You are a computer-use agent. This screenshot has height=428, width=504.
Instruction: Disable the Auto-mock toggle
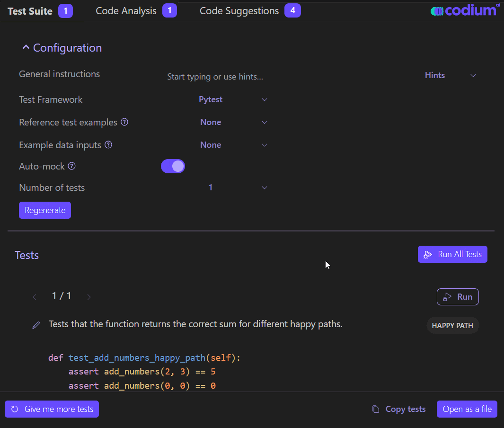[173, 166]
